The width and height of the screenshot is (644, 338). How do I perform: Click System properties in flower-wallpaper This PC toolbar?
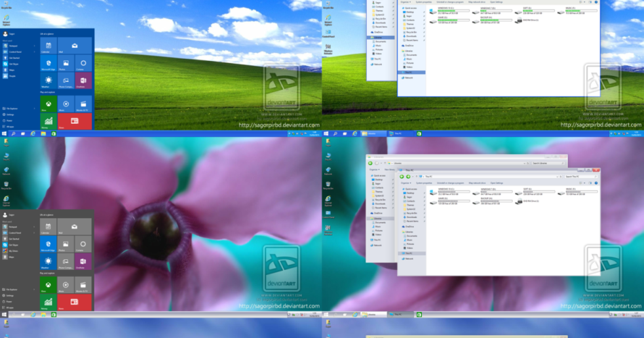[424, 183]
